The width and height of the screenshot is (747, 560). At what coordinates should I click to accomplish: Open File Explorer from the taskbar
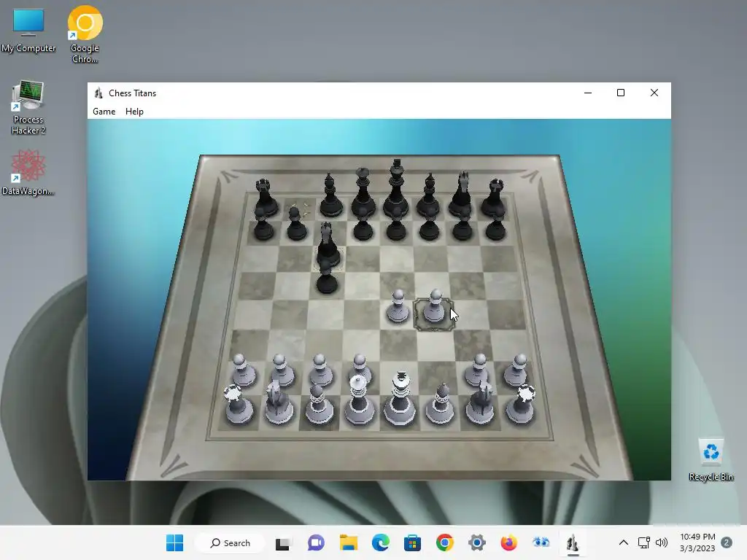348,542
